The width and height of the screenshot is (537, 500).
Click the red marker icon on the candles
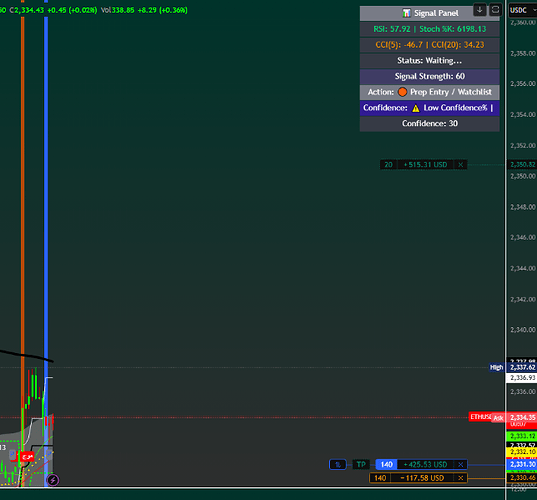[27, 457]
